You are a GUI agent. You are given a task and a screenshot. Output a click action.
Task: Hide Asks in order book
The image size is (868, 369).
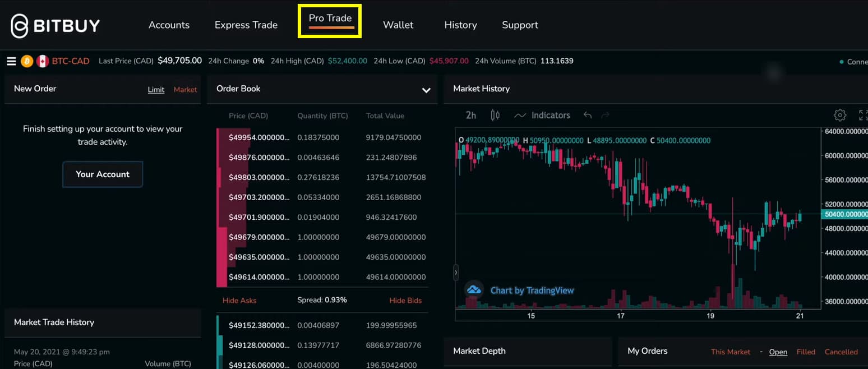[x=239, y=301]
